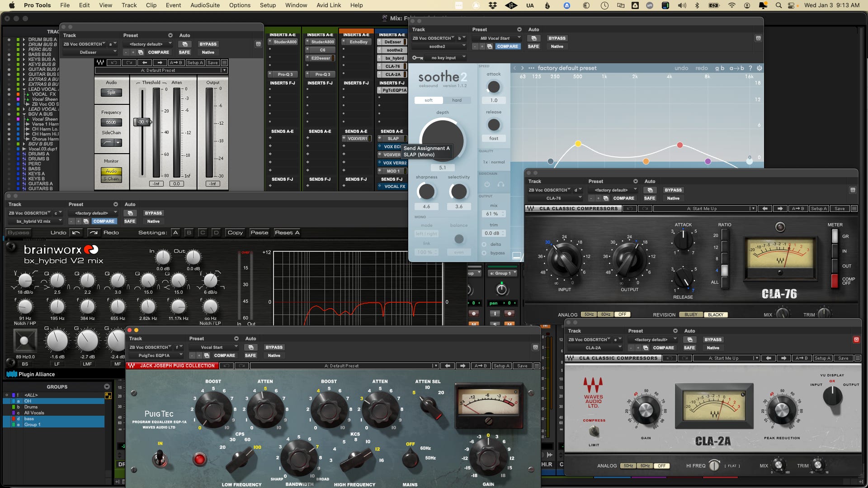The image size is (868, 488).
Task: Click Reset A in bx_hybrid
Action: (x=287, y=233)
